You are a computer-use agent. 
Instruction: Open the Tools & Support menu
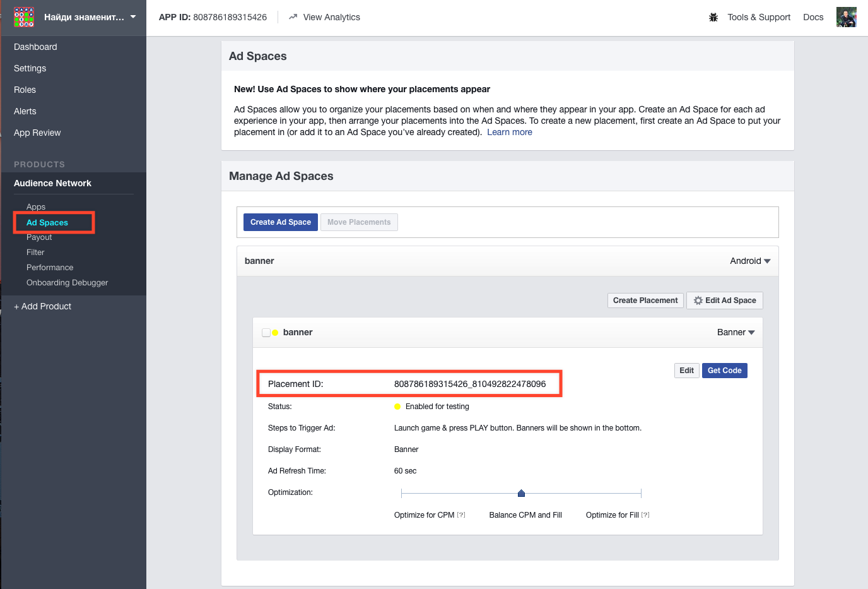(x=759, y=17)
